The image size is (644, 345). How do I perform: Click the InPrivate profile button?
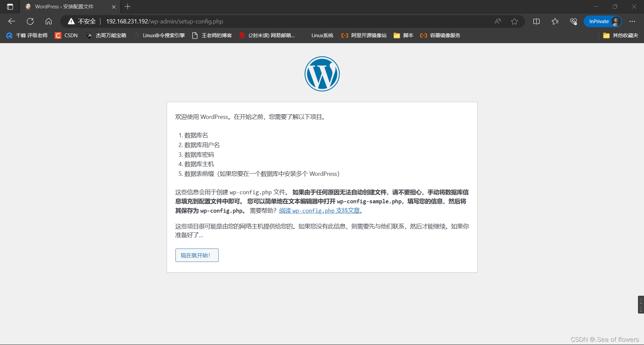[x=603, y=21]
